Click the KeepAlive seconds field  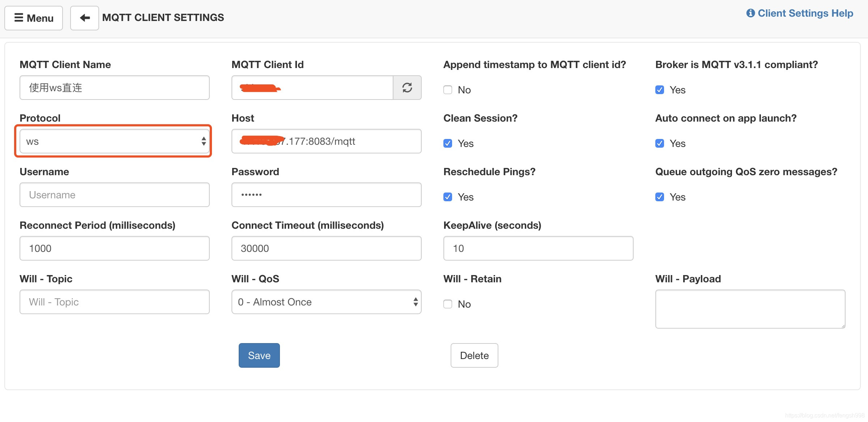538,248
